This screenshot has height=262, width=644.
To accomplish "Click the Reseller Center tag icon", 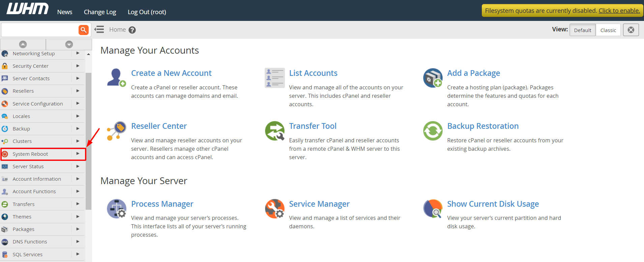I will pos(116,131).
